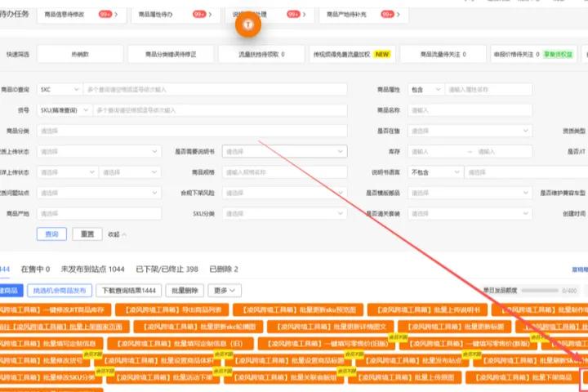Focus the 库存 maximum input
This screenshot has width=588, height=392.
pos(502,151)
